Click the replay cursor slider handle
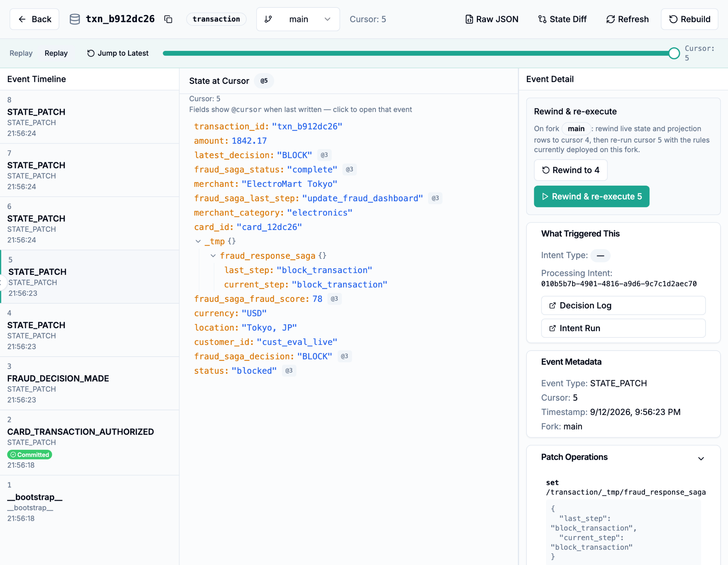This screenshot has width=728, height=565. pyautogui.click(x=674, y=53)
